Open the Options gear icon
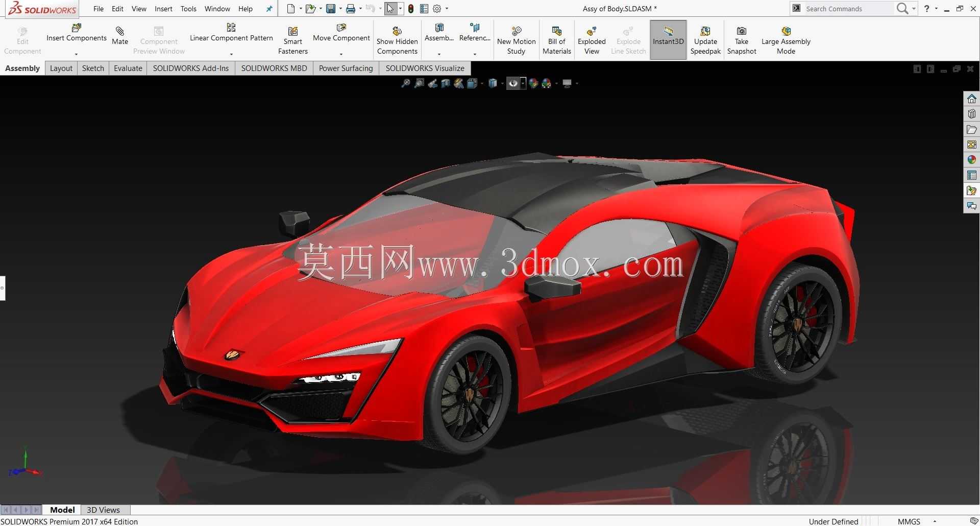Viewport: 980px width, 526px height. pyautogui.click(x=437, y=9)
